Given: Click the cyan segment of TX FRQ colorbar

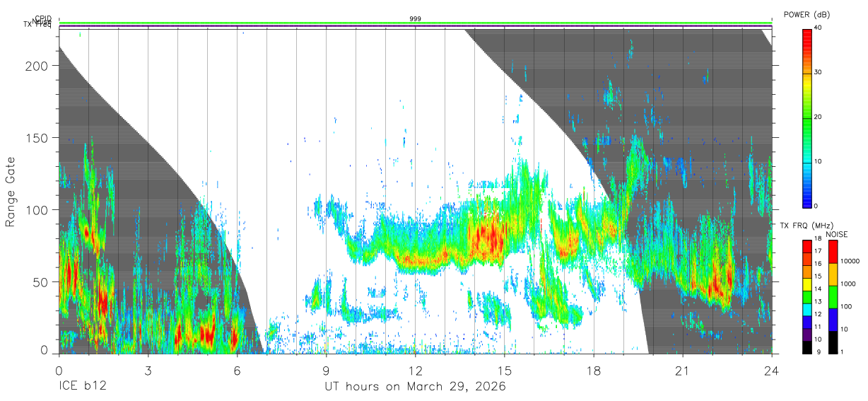Looking at the screenshot, I should click(x=807, y=310).
